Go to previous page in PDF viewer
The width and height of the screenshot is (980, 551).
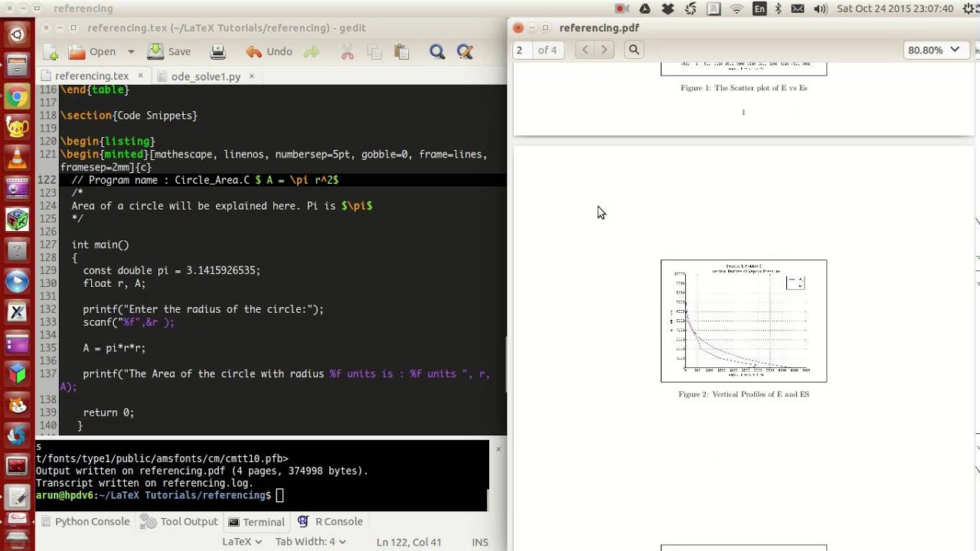pos(585,50)
